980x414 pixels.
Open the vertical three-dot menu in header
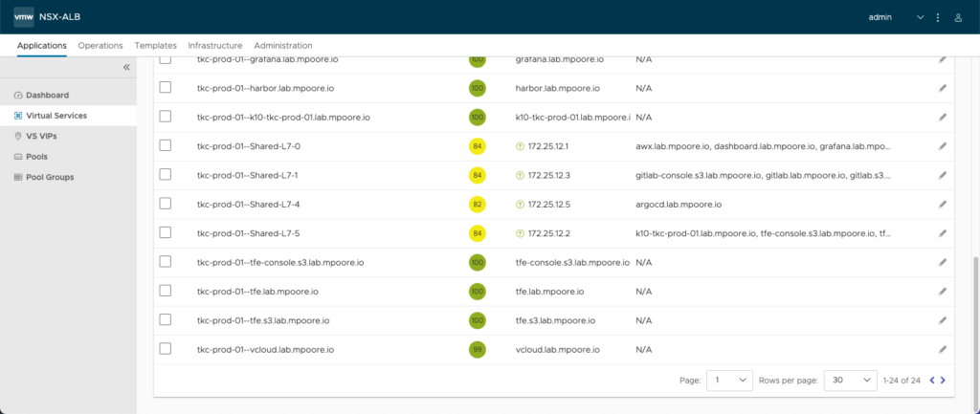pos(938,17)
